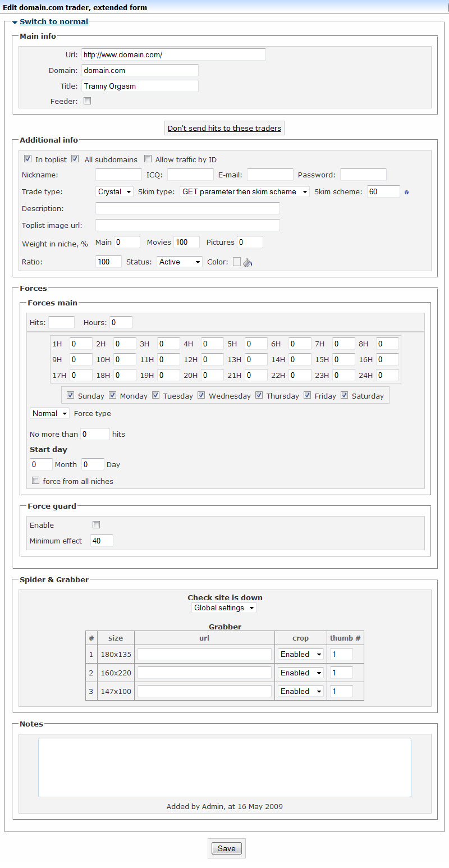Check force from all niches
Image resolution: width=449 pixels, height=868 pixels.
[x=36, y=481]
